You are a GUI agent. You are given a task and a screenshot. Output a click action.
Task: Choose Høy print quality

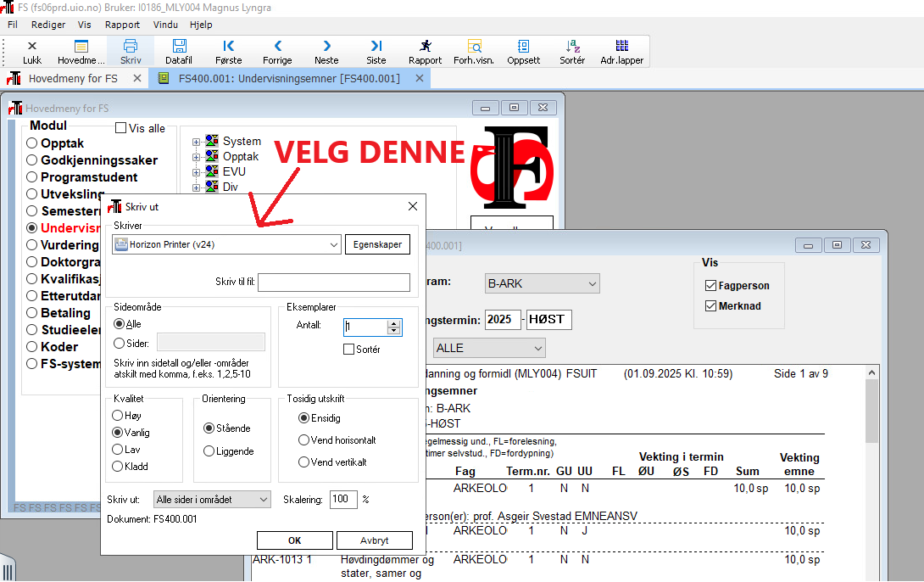[118, 416]
